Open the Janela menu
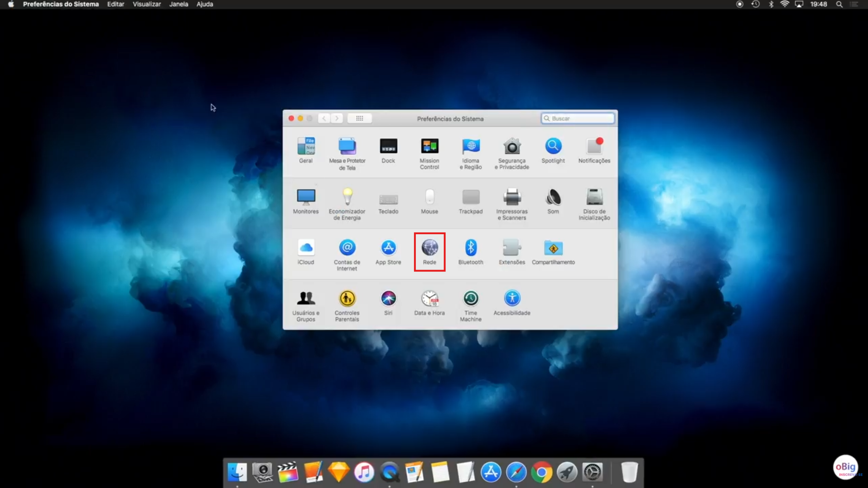Image resolution: width=868 pixels, height=488 pixels. tap(178, 4)
